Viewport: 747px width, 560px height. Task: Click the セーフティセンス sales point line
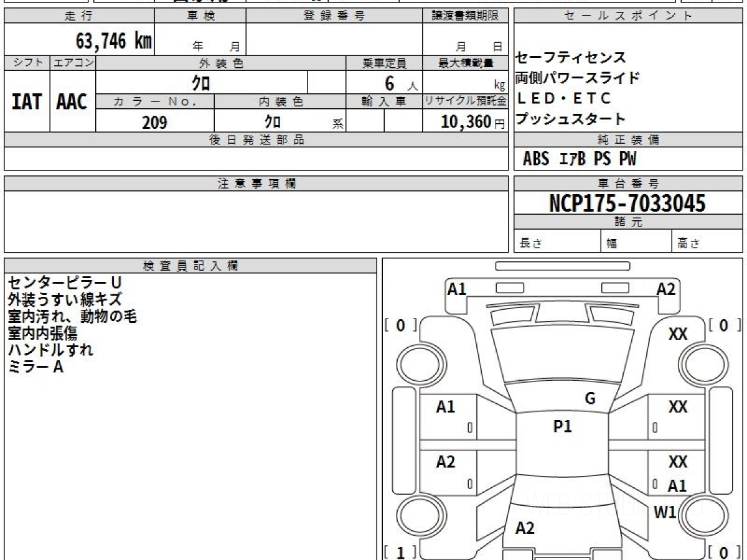click(571, 58)
